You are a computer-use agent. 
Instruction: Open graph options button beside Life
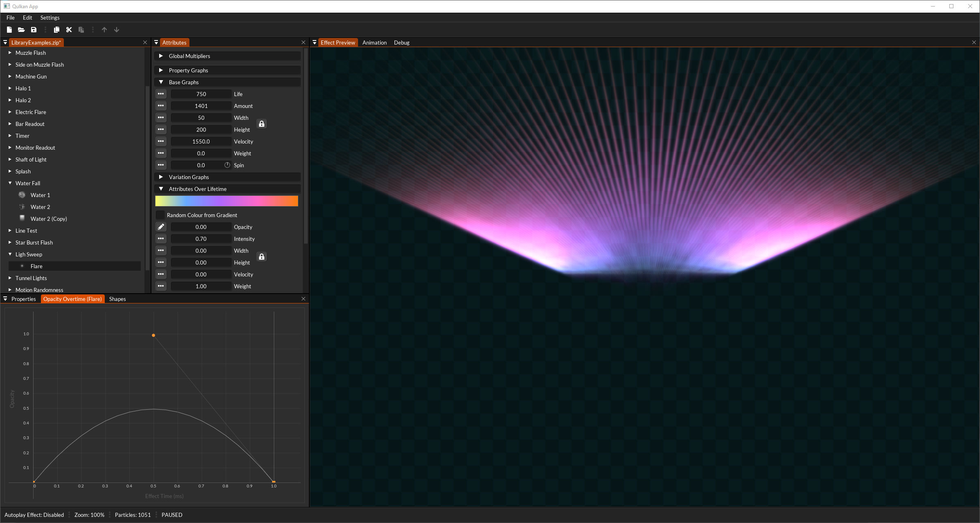[x=161, y=94]
